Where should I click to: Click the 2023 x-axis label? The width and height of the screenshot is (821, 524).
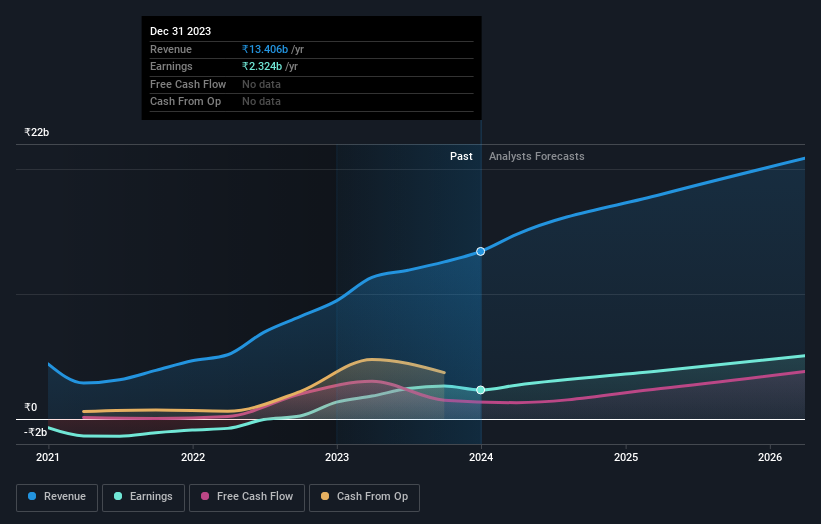[337, 458]
